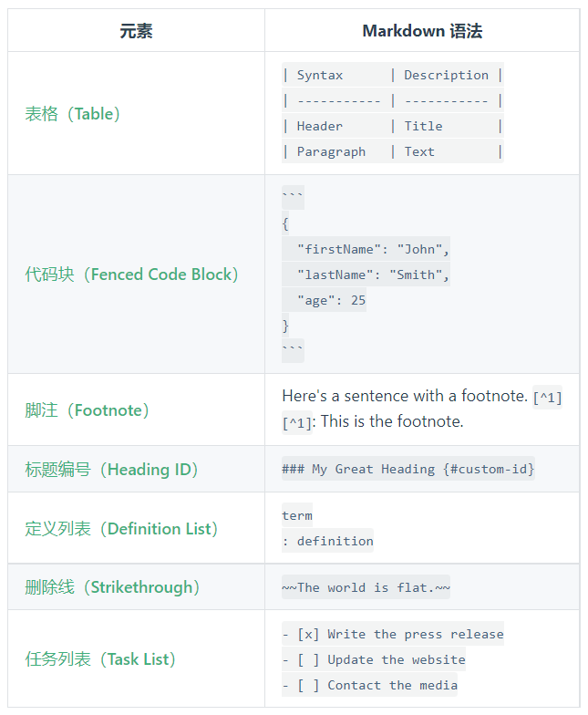Click the 'term' code snippet

[x=297, y=516]
